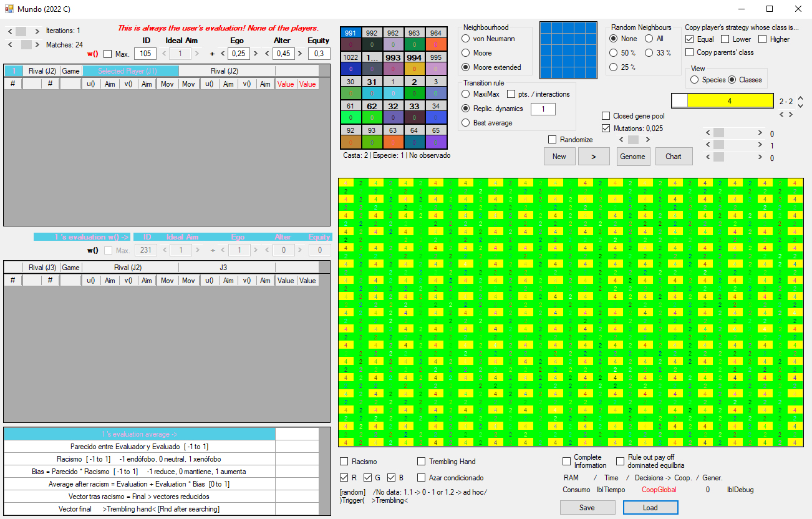This screenshot has height=519, width=812.
Task: Click the Mutations scrollbar right arrow
Action: pyautogui.click(x=646, y=140)
